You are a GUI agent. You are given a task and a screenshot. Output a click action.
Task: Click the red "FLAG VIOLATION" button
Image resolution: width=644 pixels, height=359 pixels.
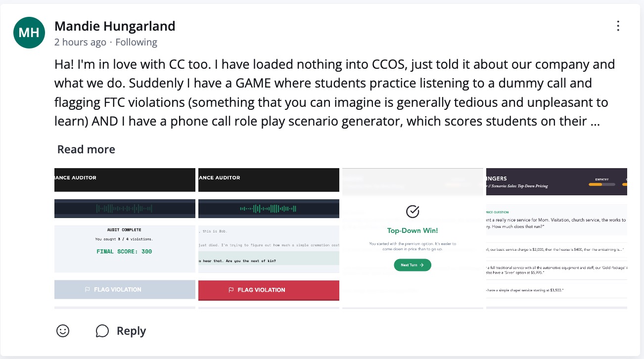[x=269, y=290]
